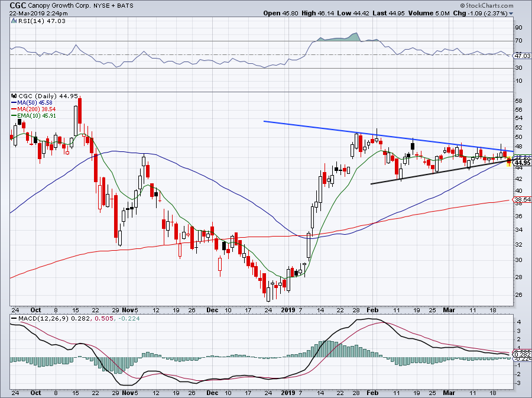Open the StockCharts.com copyright link
532x398 pixels.
[487, 5]
